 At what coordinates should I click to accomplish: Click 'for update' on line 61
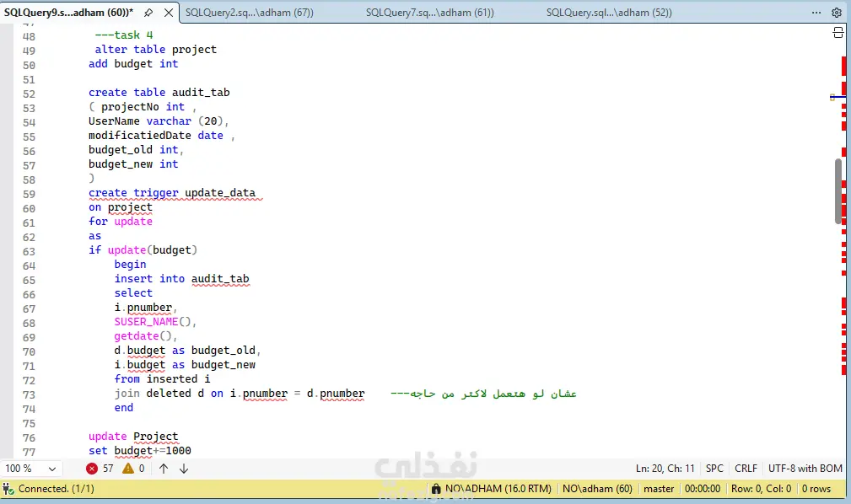click(x=121, y=222)
